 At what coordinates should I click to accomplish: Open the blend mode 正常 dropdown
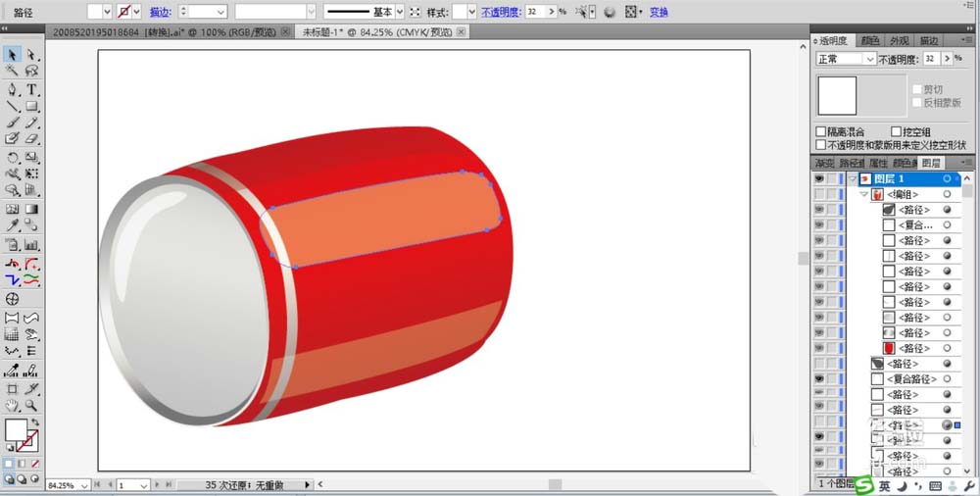(846, 59)
